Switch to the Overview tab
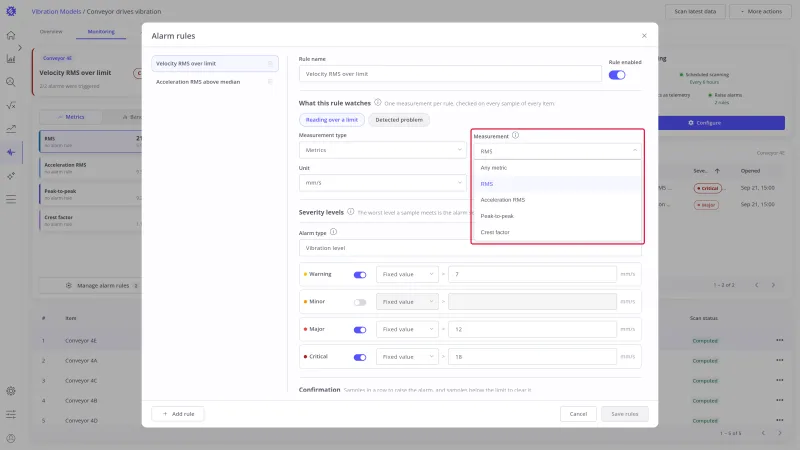The height and width of the screenshot is (450, 800). point(51,32)
